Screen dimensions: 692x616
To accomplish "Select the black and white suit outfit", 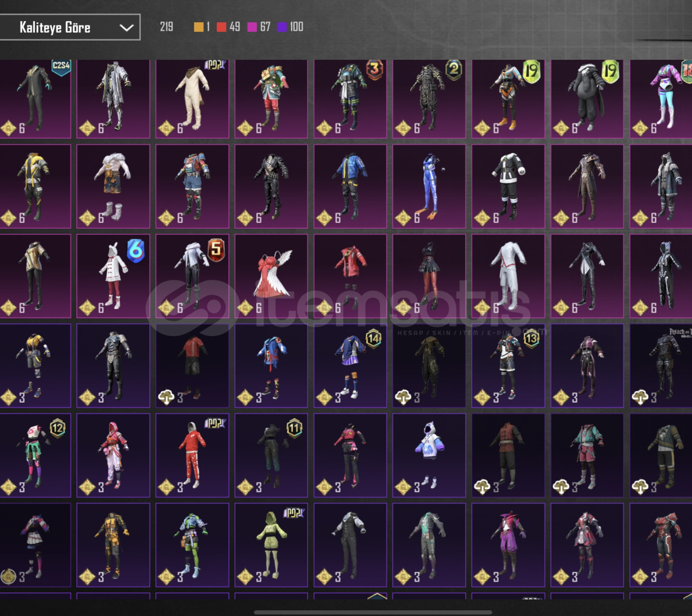I will [x=508, y=186].
